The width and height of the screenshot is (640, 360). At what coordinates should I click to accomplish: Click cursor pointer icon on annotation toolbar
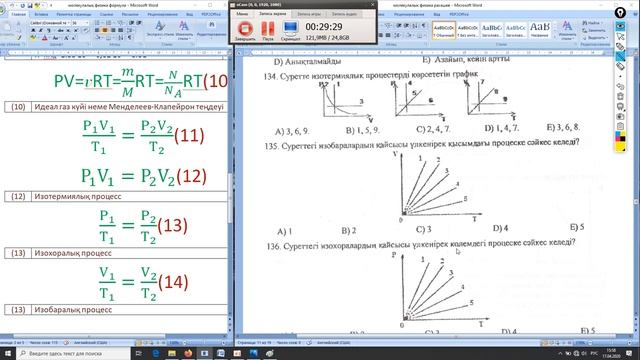[x=620, y=36]
